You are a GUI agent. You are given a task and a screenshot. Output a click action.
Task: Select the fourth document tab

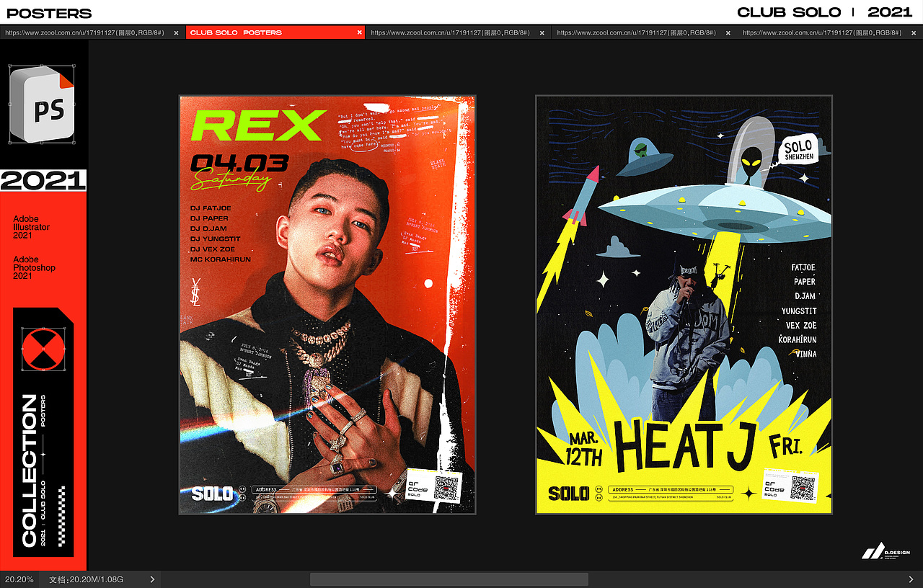[637, 32]
